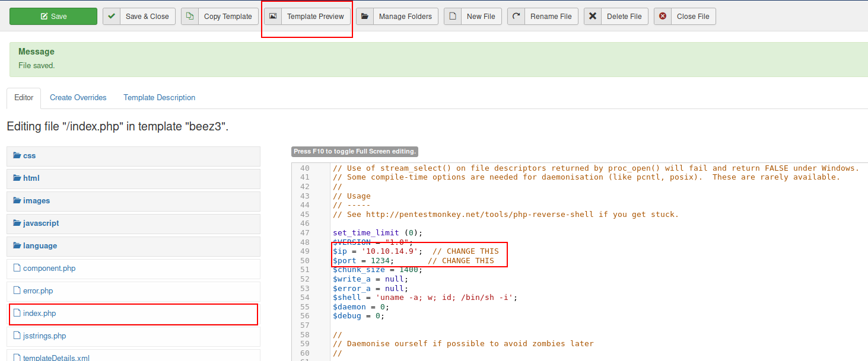Click the redo arrow icon of Rename File
Image resolution: width=868 pixels, height=361 pixels.
coord(516,17)
